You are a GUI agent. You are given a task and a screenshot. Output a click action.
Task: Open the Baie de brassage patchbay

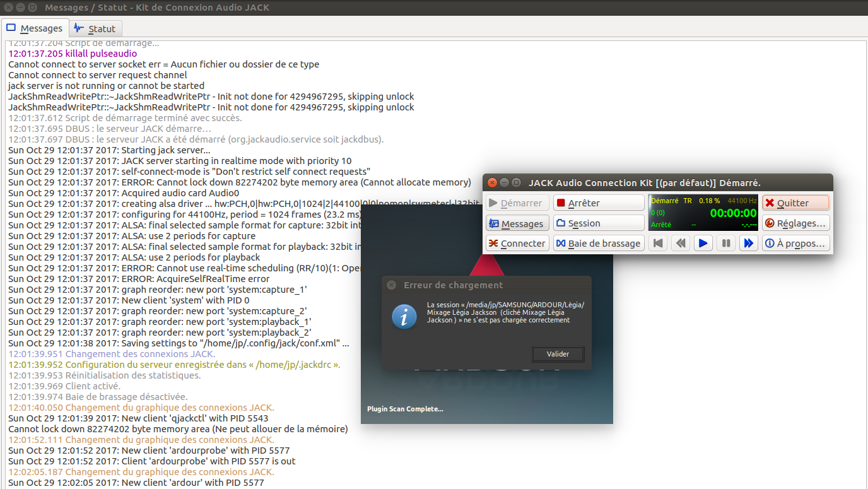coord(599,244)
